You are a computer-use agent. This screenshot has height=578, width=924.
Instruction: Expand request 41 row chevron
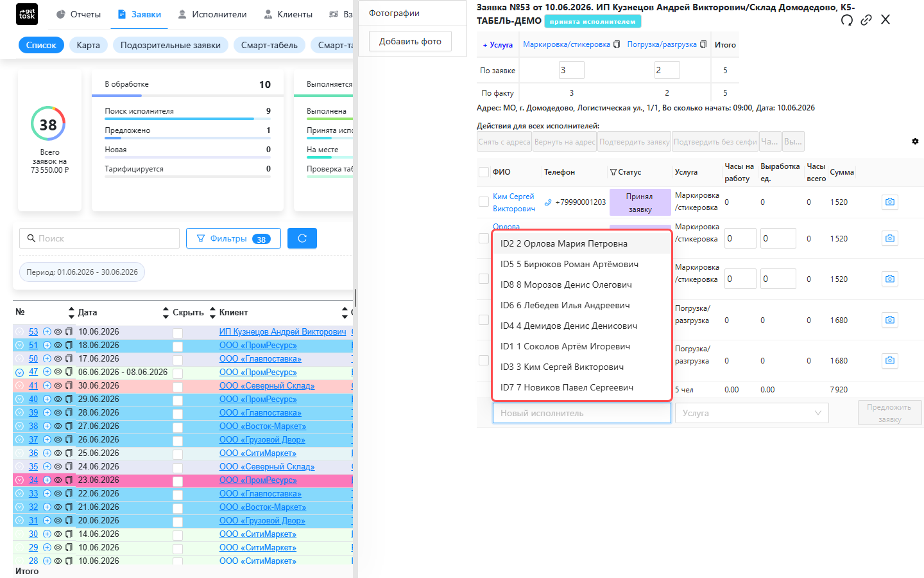tap(19, 386)
